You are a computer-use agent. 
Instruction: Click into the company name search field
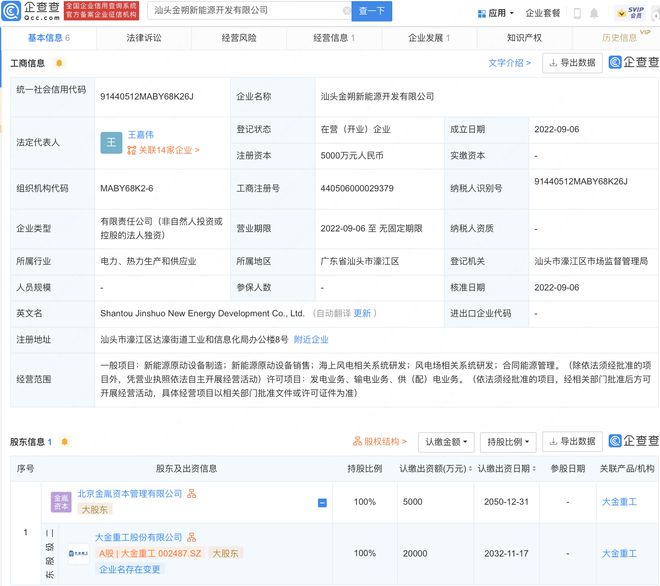(248, 11)
